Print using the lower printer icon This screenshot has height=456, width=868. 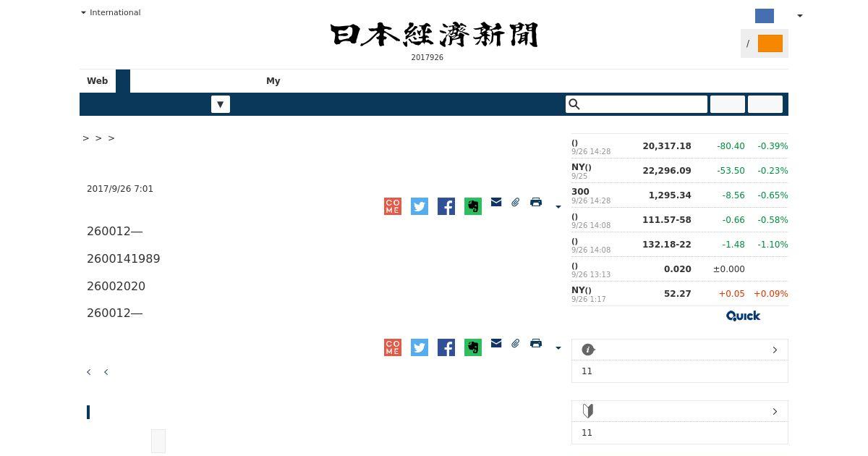pyautogui.click(x=536, y=344)
